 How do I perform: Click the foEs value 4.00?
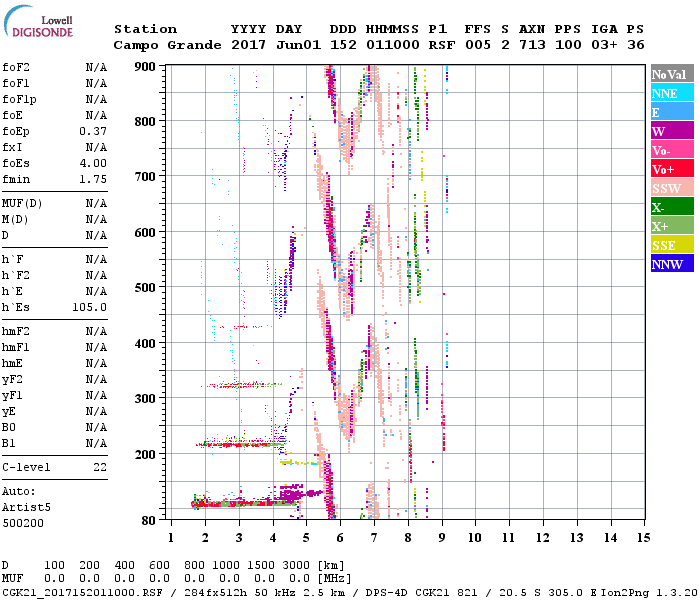[93, 163]
